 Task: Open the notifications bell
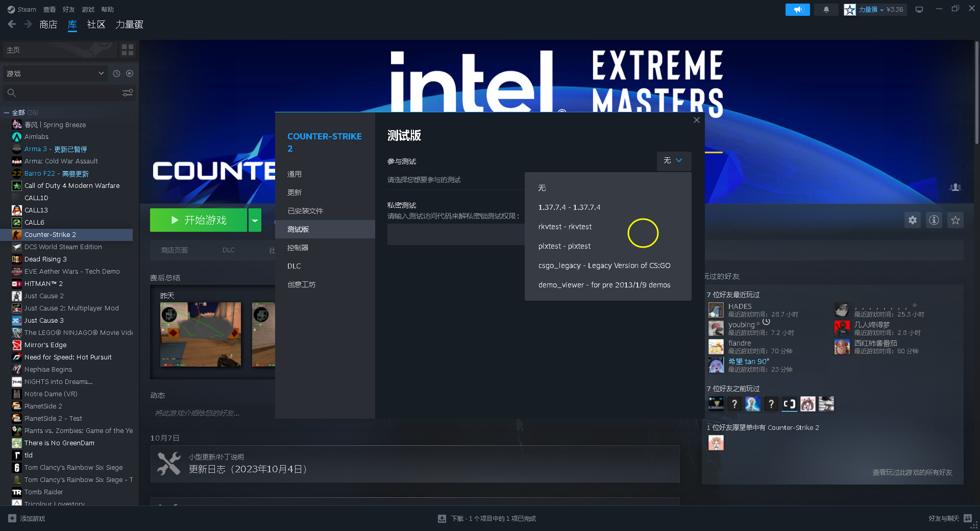pyautogui.click(x=826, y=10)
